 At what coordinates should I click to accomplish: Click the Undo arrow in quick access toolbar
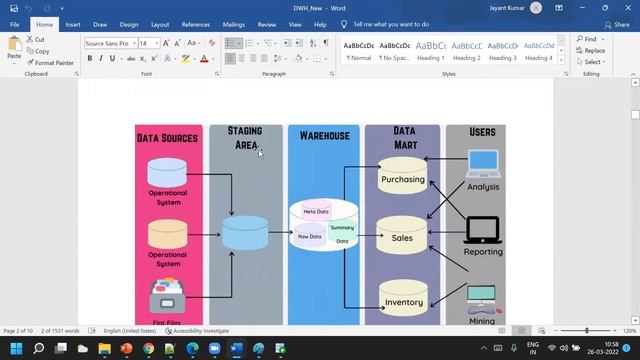point(29,8)
